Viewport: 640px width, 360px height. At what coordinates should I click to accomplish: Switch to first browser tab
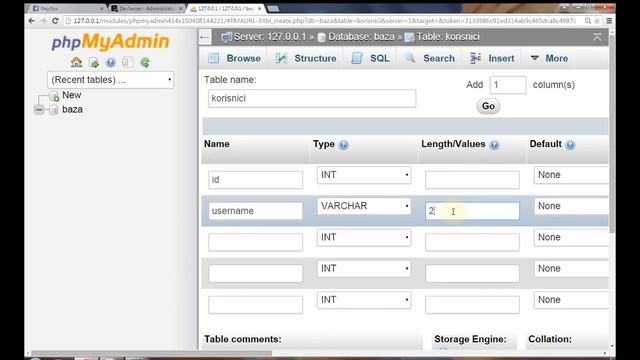pos(67,8)
